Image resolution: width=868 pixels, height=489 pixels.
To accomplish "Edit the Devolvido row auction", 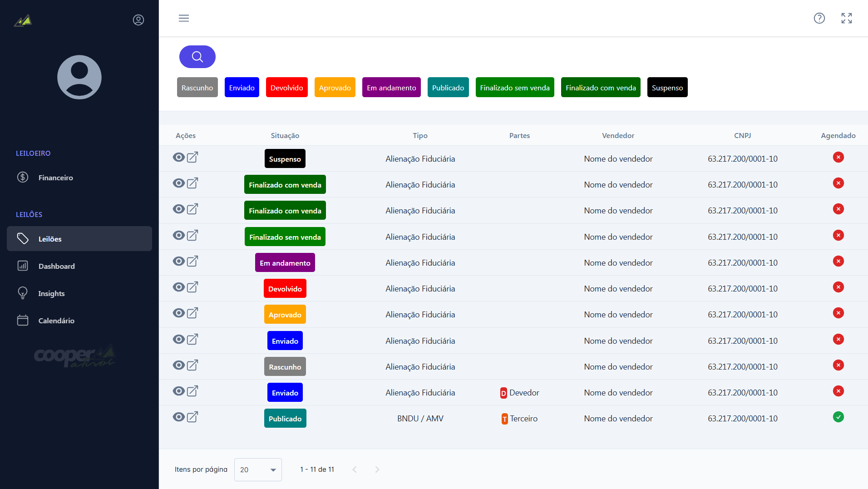I will [192, 287].
